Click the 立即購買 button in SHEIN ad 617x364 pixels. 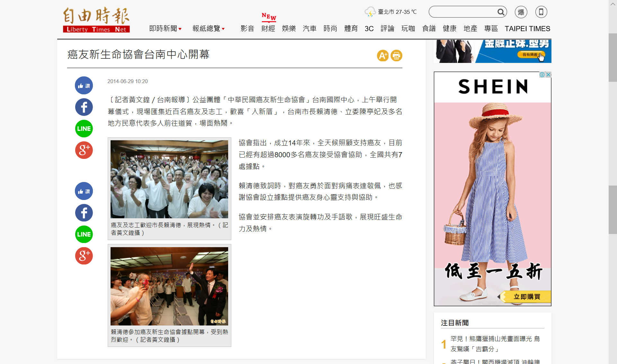click(x=526, y=297)
